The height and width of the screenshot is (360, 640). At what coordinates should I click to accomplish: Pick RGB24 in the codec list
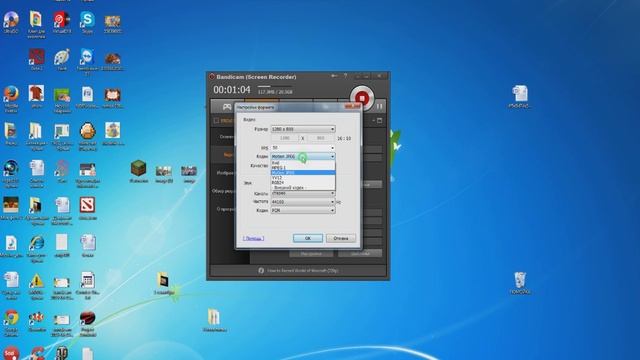pyautogui.click(x=303, y=182)
